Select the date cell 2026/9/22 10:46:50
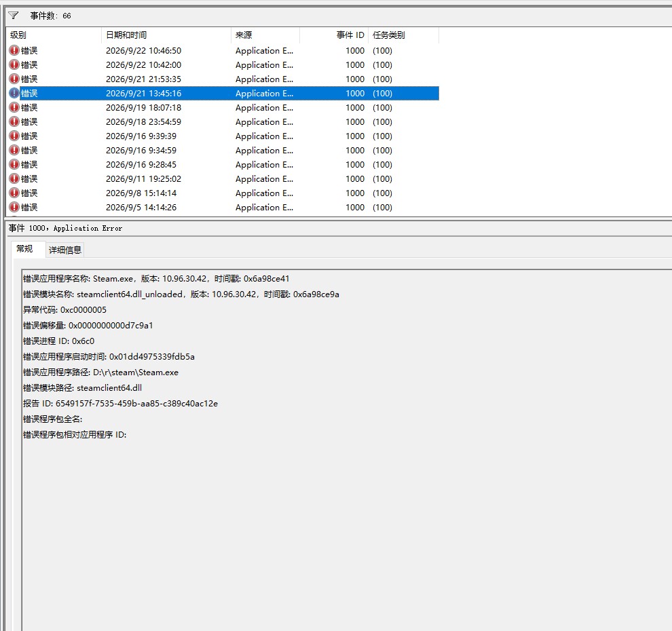The height and width of the screenshot is (631, 672). click(x=144, y=51)
